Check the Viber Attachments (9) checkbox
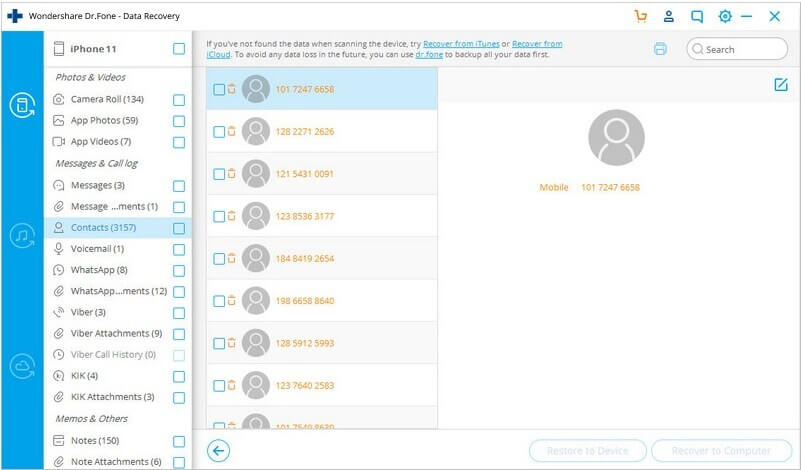The height and width of the screenshot is (470, 801). coord(179,334)
